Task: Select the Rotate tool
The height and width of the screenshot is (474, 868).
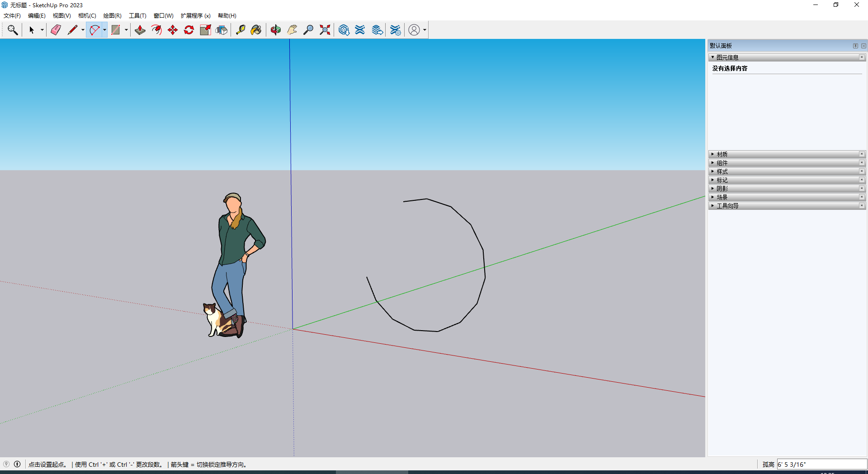Action: [x=189, y=30]
